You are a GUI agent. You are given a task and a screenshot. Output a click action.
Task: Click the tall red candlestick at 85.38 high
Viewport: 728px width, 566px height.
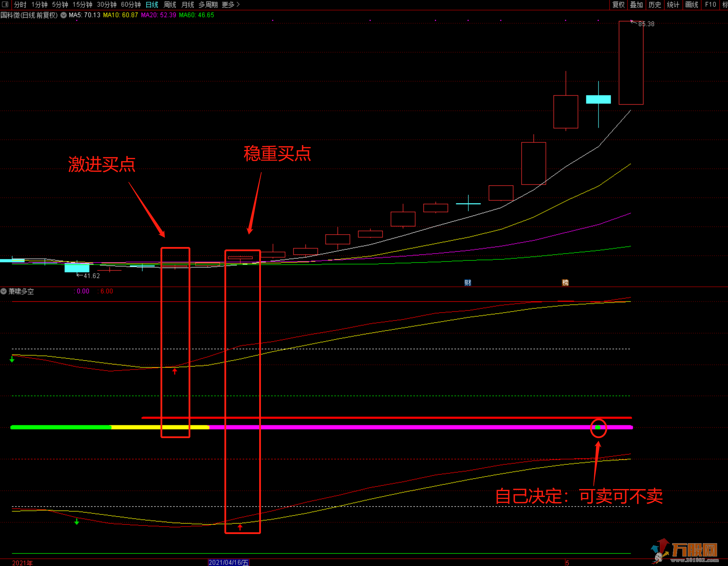coord(631,63)
